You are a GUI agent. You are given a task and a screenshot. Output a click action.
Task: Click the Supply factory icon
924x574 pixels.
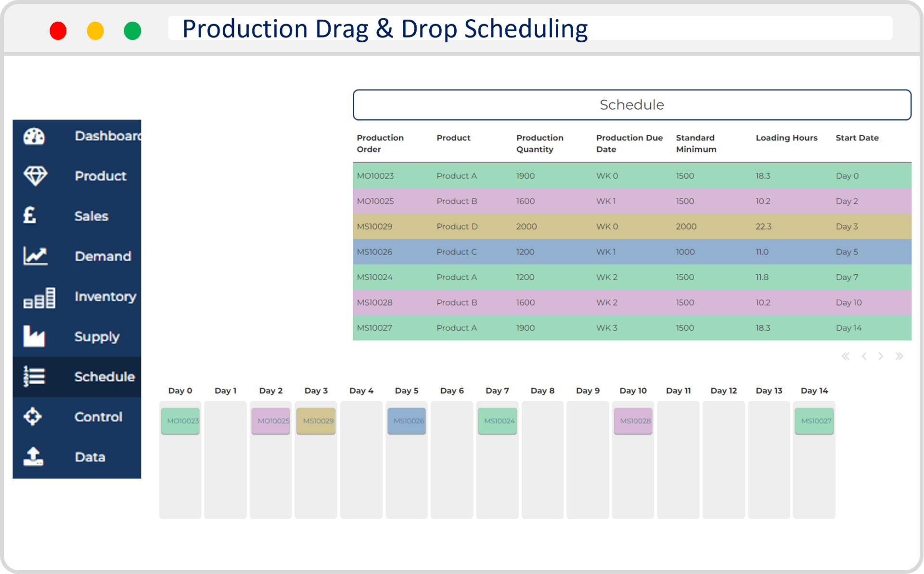[34, 336]
